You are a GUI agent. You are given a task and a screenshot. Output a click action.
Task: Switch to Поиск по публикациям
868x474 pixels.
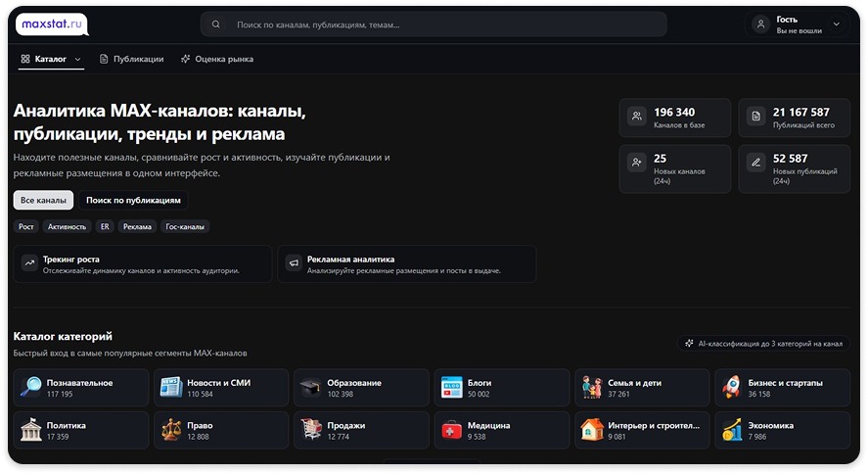[133, 200]
